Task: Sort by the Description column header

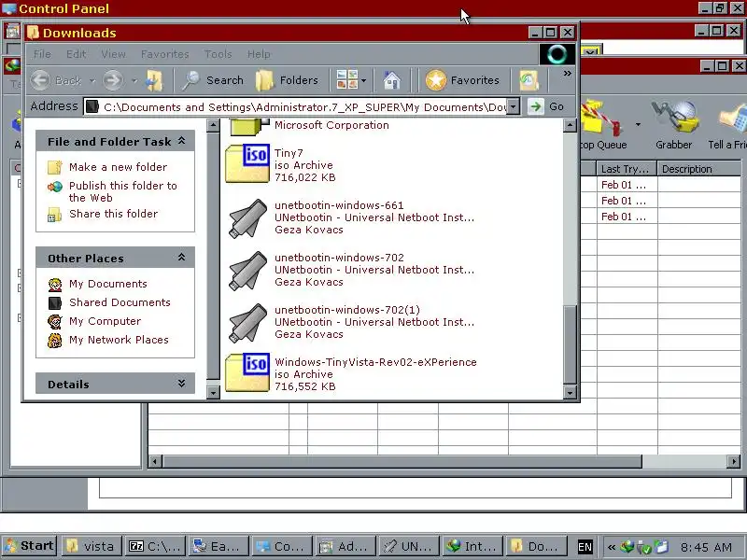Action: pyautogui.click(x=698, y=169)
